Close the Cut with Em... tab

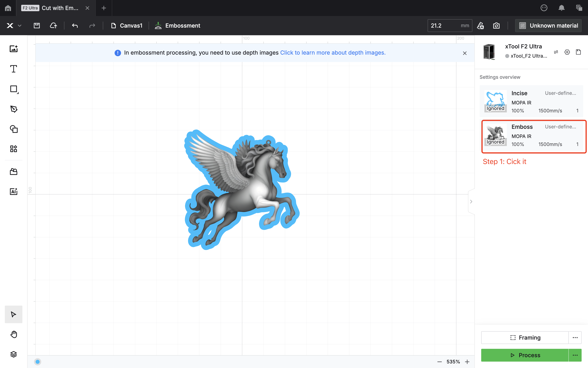87,8
